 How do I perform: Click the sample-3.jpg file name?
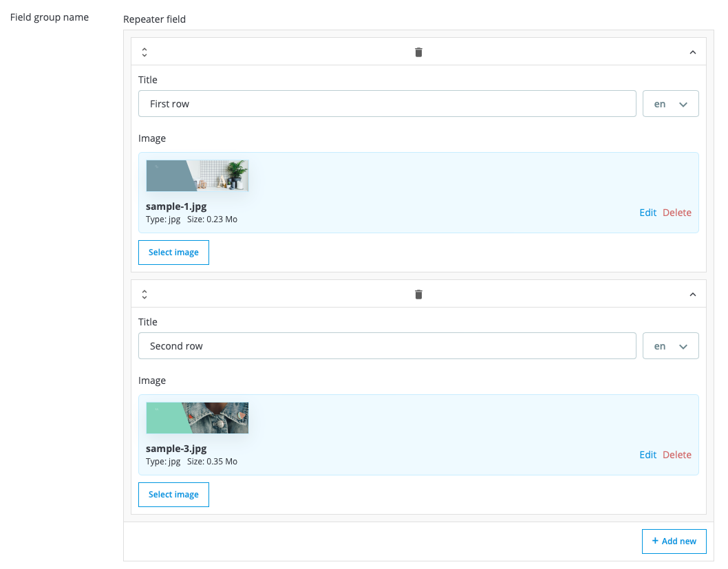(x=176, y=449)
